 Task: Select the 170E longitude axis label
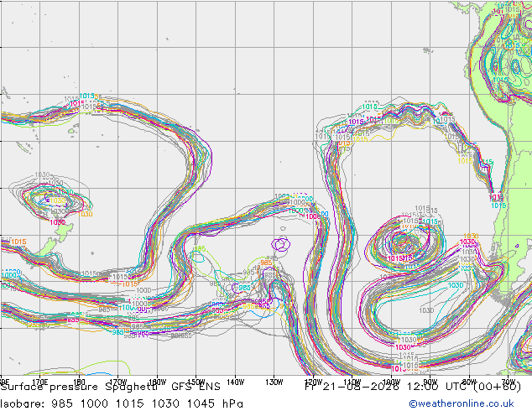coord(39,382)
